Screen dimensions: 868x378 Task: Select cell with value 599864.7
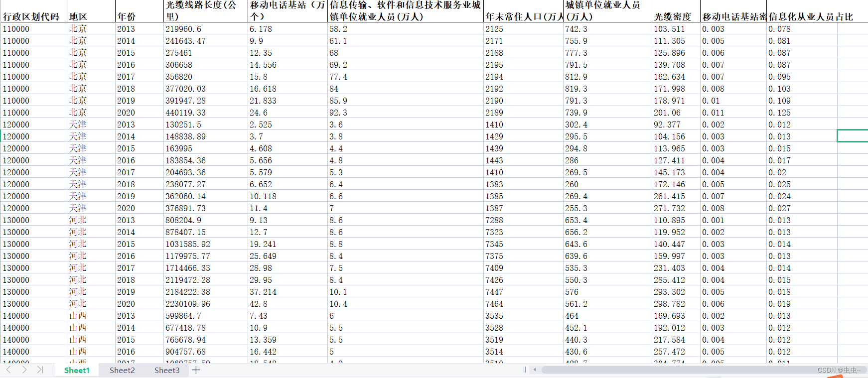[206, 316]
